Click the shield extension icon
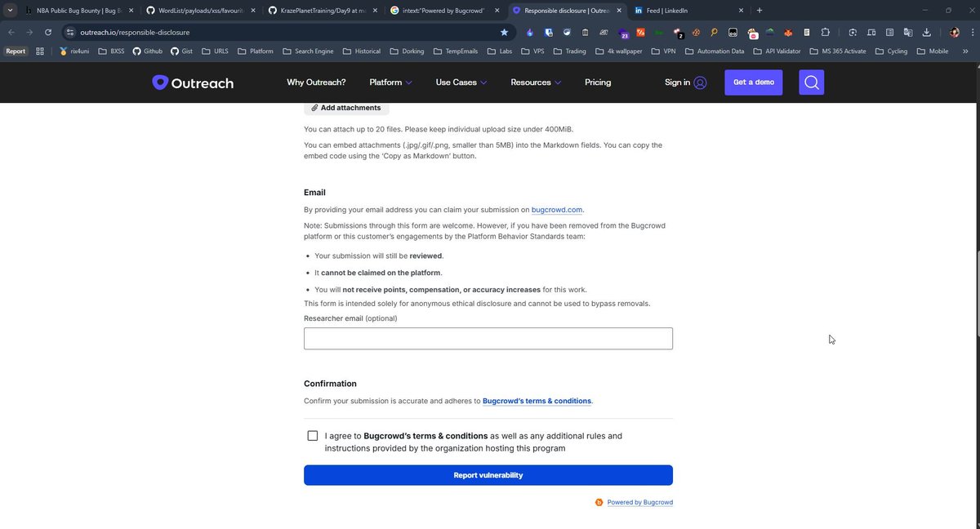Viewport: 980px width, 529px height. 549,32
